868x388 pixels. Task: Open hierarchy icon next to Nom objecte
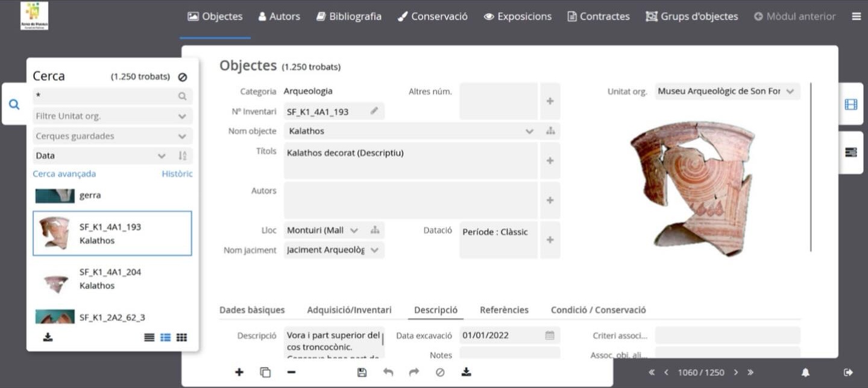tap(550, 131)
